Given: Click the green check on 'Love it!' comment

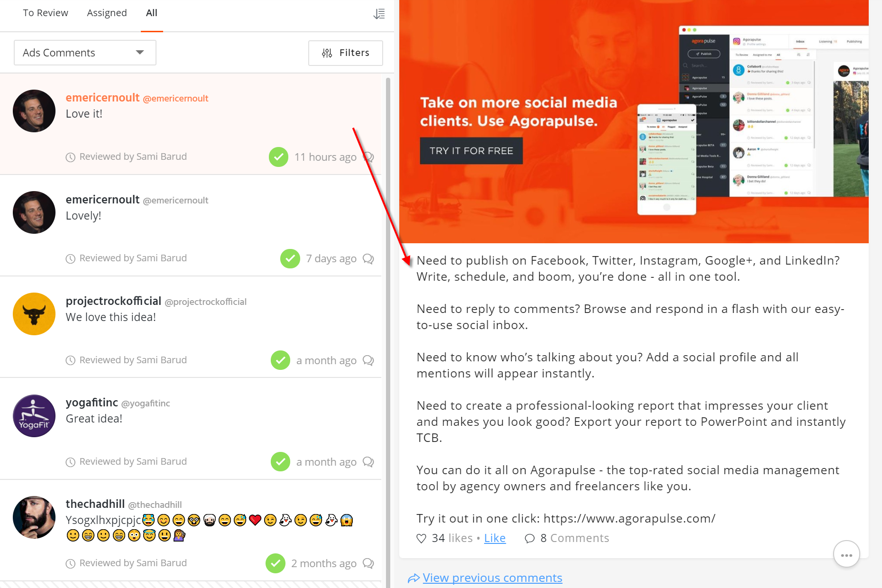Looking at the screenshot, I should tap(278, 157).
